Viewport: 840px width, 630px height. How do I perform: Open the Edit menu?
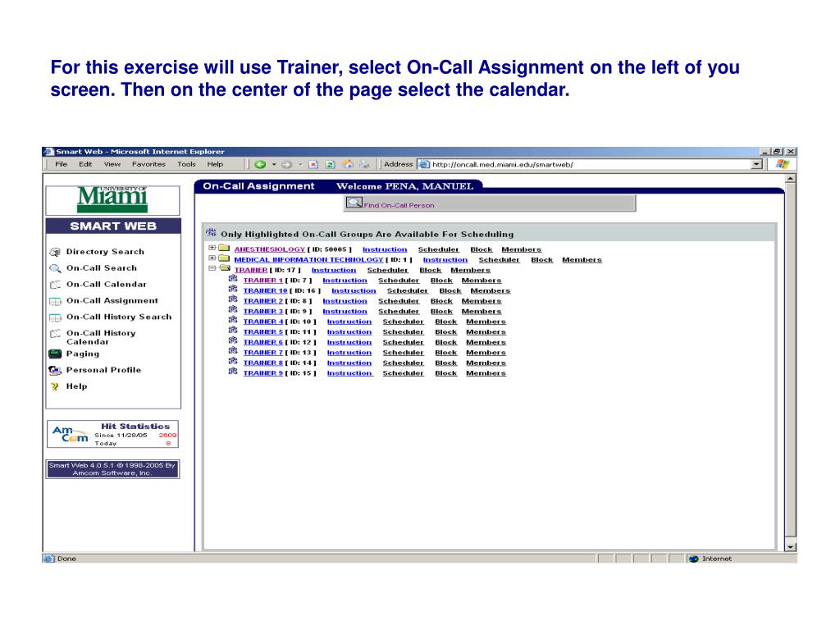click(x=85, y=164)
